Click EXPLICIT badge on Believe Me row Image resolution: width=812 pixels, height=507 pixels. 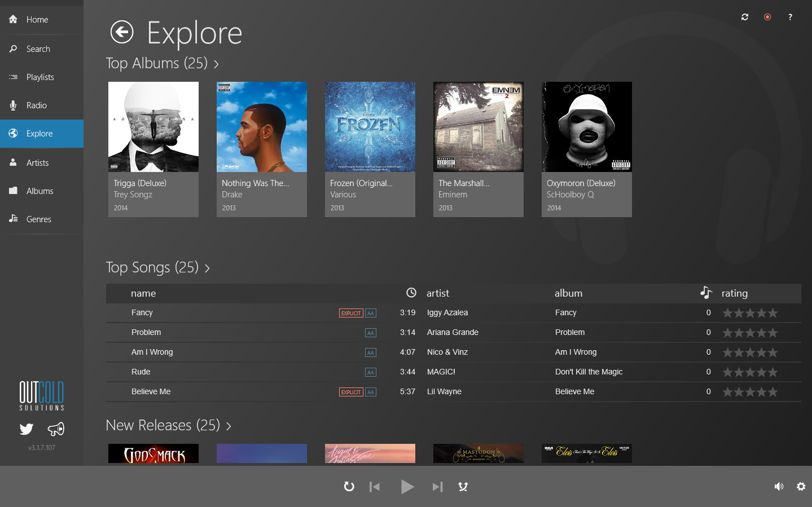coord(351,392)
